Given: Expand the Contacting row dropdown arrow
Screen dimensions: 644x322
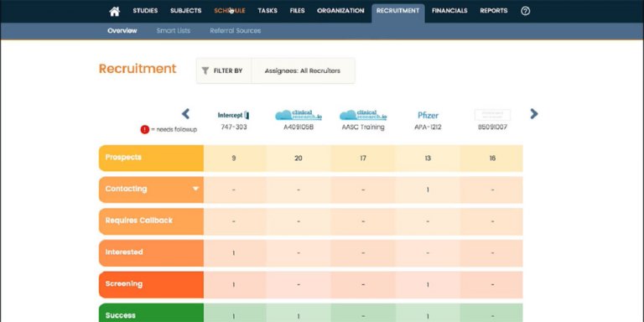Looking at the screenshot, I should point(196,189).
